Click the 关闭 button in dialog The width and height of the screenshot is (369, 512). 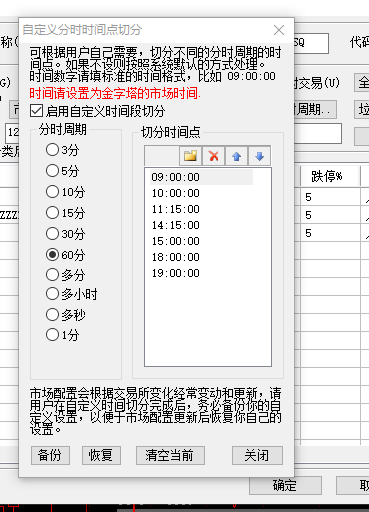(257, 455)
